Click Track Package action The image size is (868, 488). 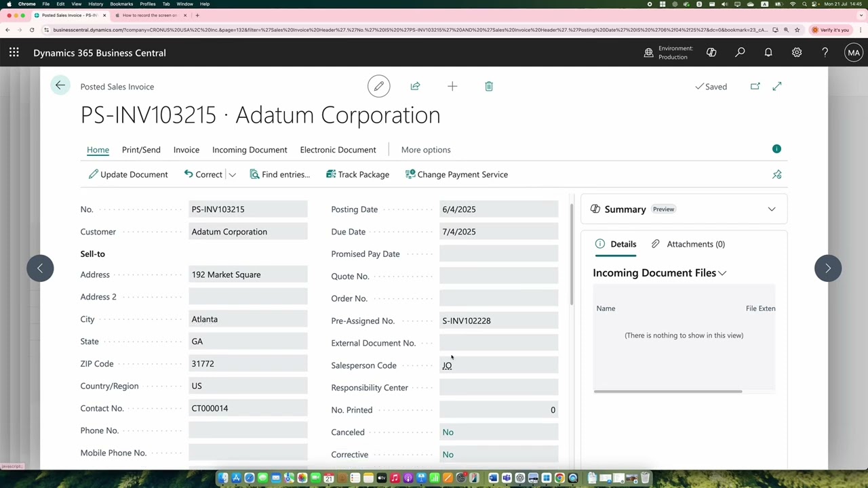[357, 174]
